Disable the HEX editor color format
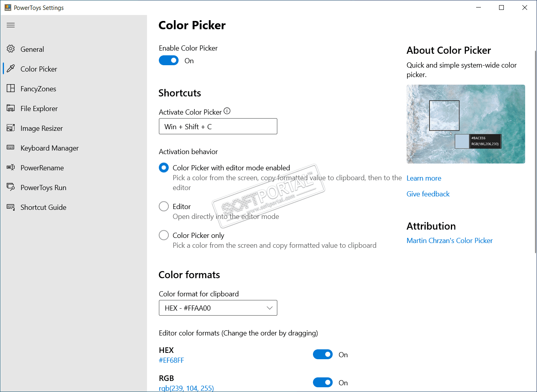 [x=322, y=354]
